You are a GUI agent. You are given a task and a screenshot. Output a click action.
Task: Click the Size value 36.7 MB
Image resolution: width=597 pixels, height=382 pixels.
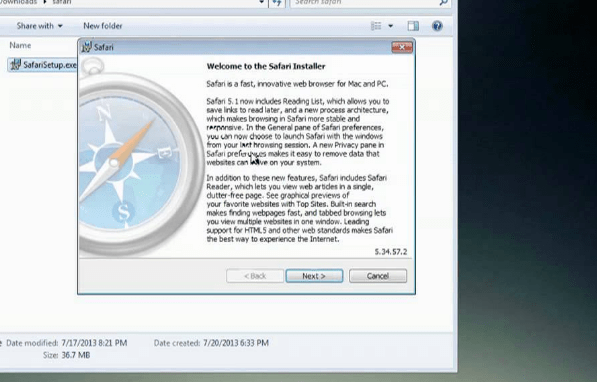75,355
